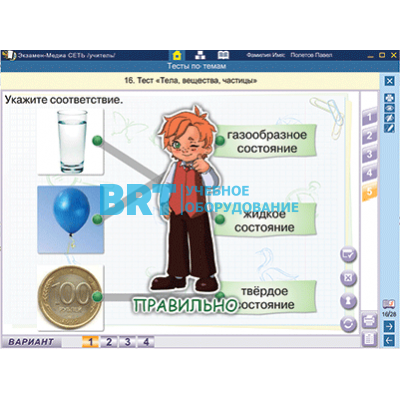Go to next page with right arrow
This screenshot has width=400, height=400.
389,326
